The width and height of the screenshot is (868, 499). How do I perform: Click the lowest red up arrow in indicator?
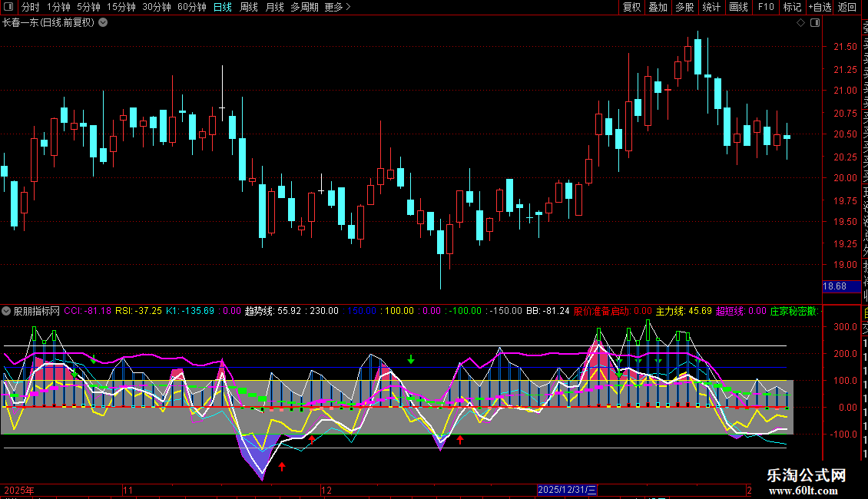[x=282, y=466]
